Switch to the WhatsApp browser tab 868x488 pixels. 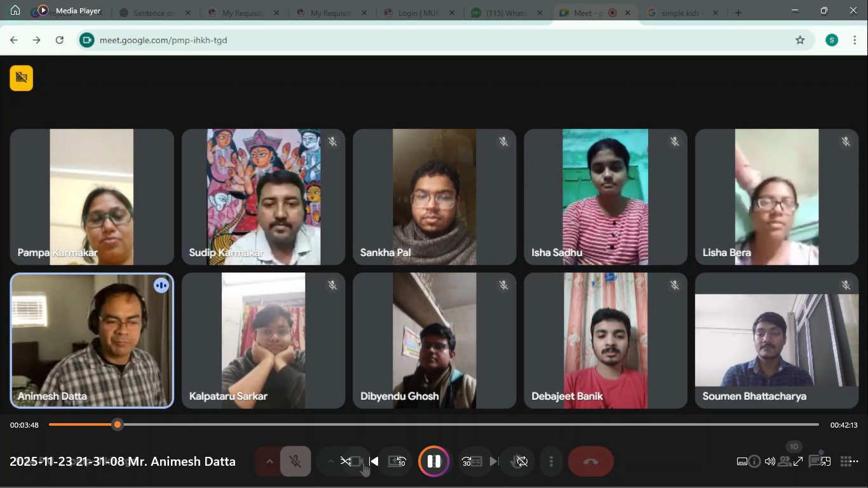click(x=506, y=13)
